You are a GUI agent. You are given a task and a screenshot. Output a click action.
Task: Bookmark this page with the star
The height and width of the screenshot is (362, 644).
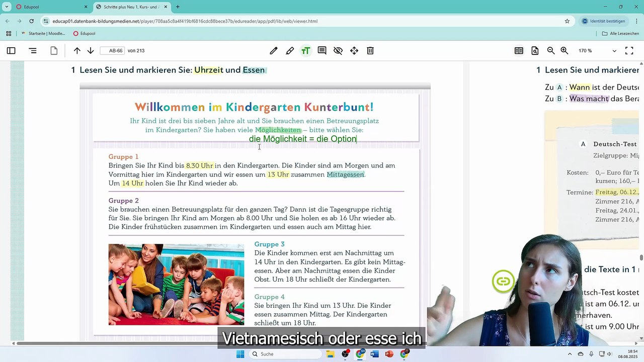click(x=567, y=21)
